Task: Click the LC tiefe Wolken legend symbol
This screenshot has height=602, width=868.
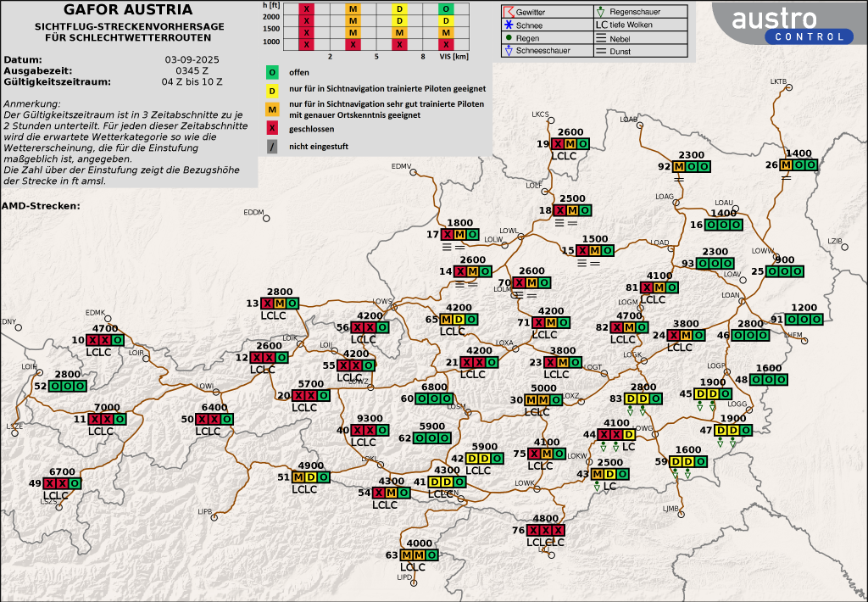Action: [601, 25]
